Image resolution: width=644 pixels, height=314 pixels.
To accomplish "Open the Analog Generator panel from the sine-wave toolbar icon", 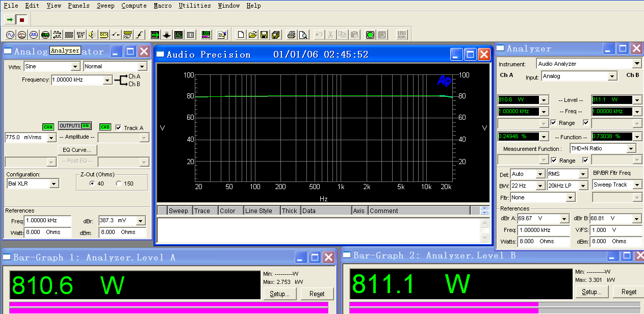I will click(10, 35).
